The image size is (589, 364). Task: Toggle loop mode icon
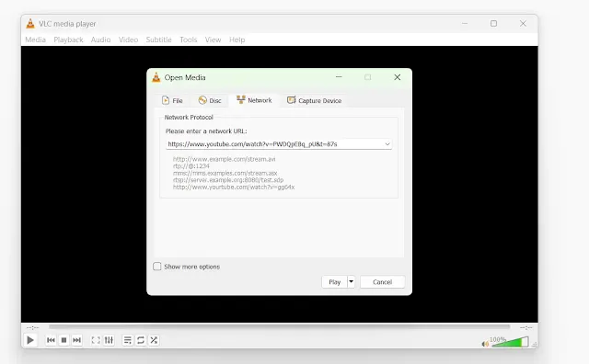tap(141, 340)
